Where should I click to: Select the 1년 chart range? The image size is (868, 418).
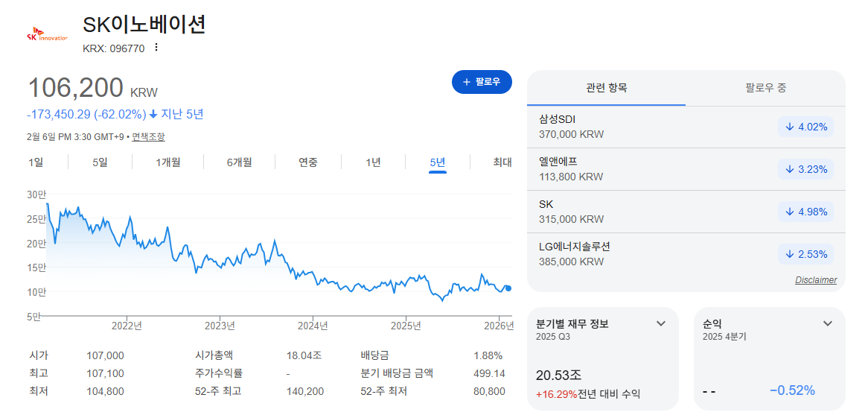(x=373, y=162)
